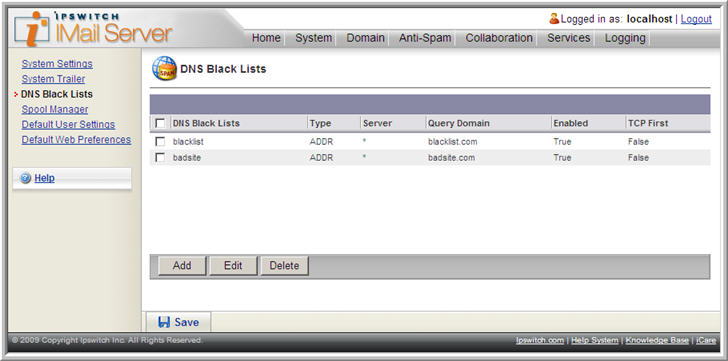Click the Type column header
The width and height of the screenshot is (728, 361).
[x=320, y=123]
